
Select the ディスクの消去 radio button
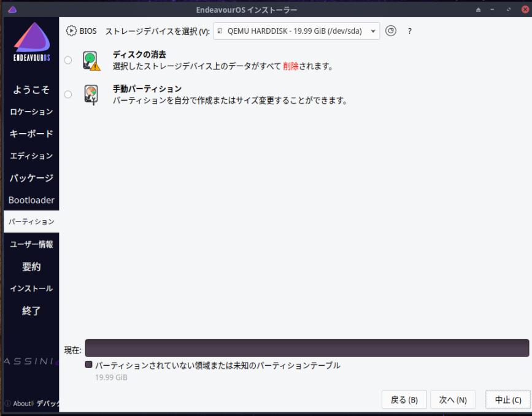[x=68, y=60]
